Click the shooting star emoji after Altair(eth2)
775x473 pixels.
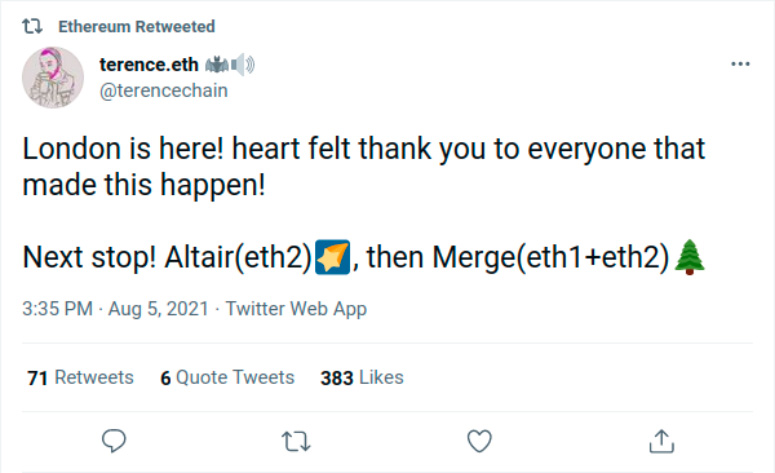click(332, 256)
